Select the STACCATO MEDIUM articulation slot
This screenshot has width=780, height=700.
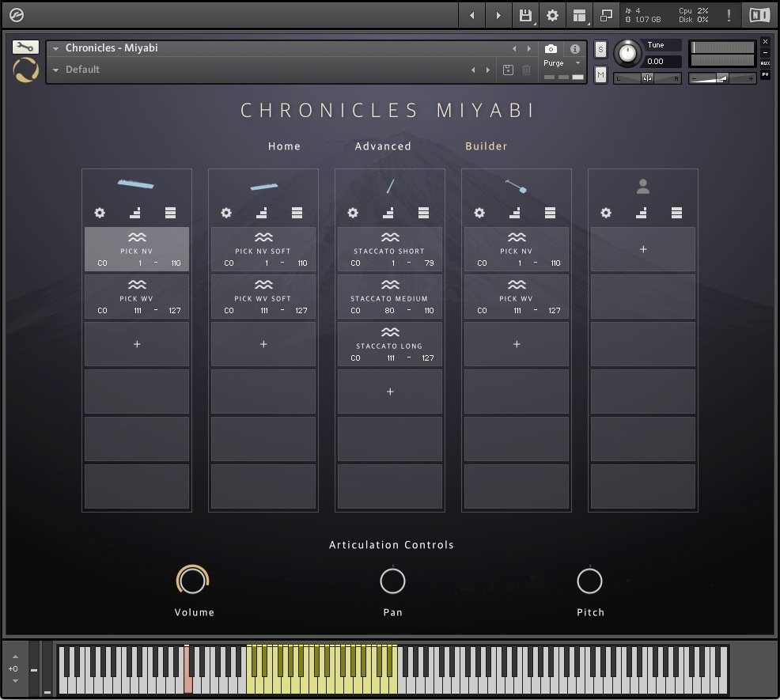coord(390,297)
